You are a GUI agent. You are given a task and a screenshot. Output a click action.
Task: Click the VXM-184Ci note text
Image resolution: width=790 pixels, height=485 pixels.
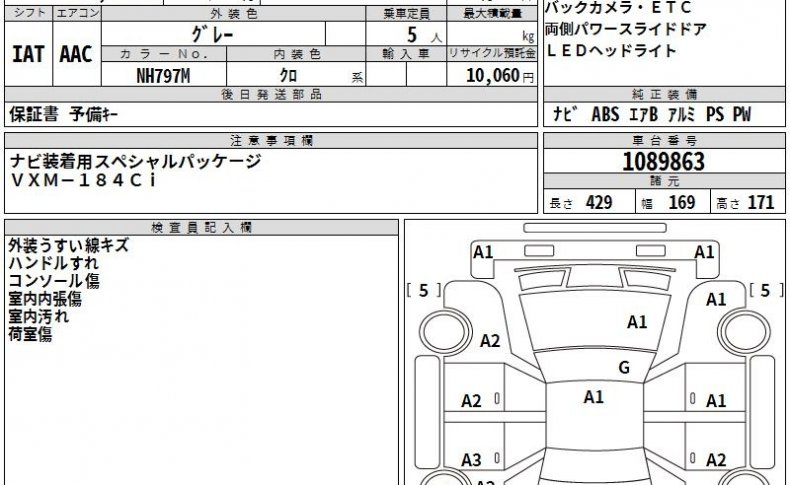pyautogui.click(x=84, y=180)
